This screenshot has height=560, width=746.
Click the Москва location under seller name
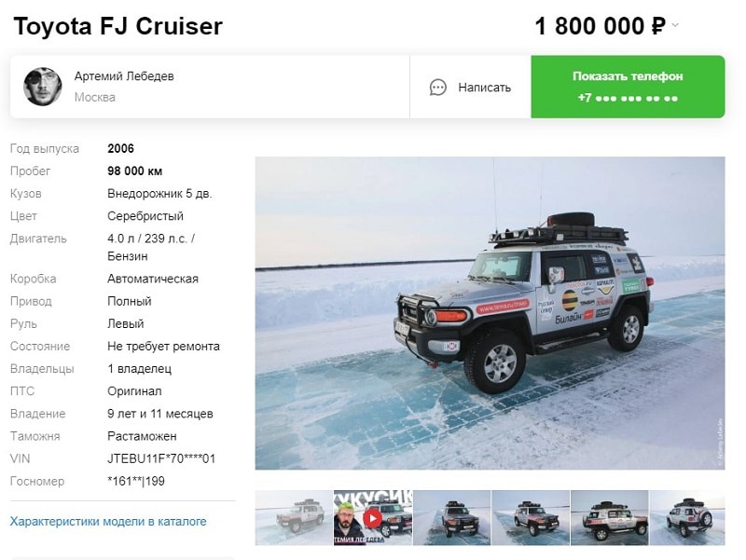point(95,98)
